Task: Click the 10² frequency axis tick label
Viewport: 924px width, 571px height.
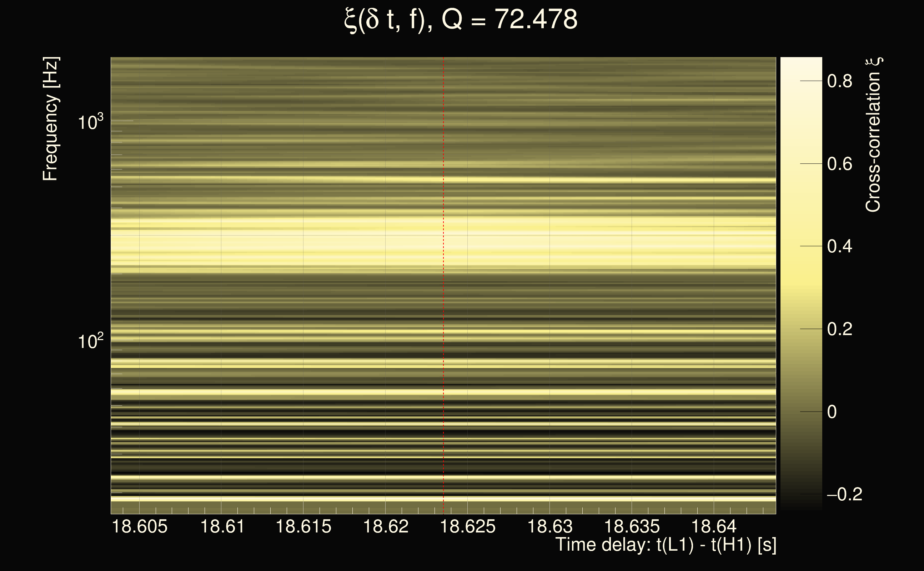Action: [x=90, y=342]
